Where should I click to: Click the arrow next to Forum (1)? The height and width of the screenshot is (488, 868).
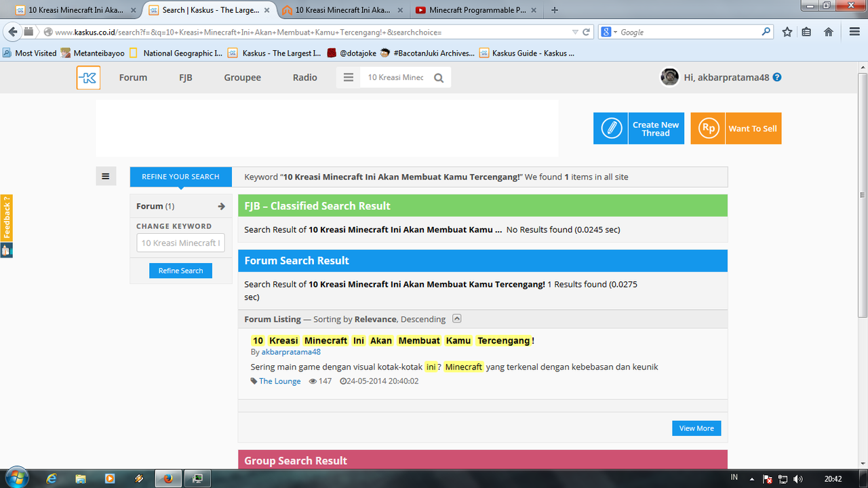[221, 206]
